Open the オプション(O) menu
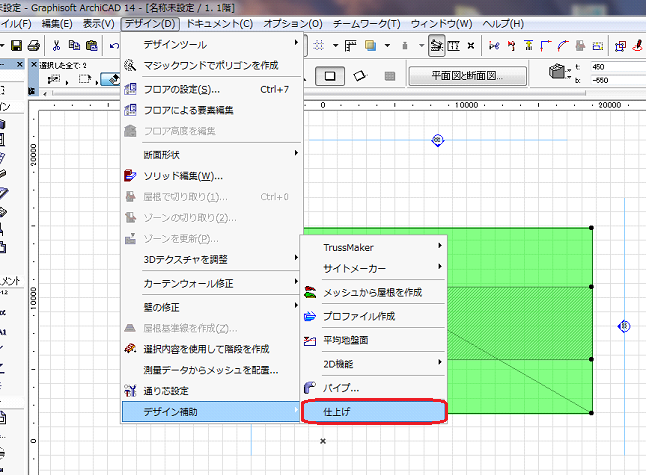 click(293, 22)
